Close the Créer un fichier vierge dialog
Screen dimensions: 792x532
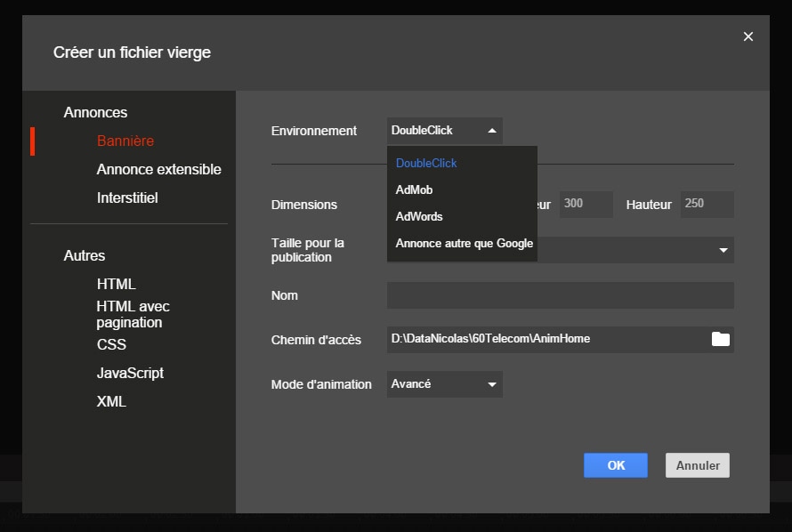tap(748, 36)
